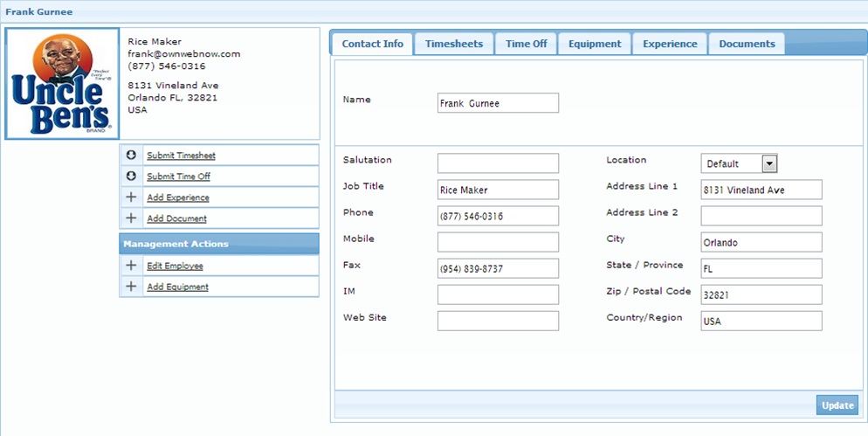Click the plus icon beside Add Experience

tap(131, 197)
